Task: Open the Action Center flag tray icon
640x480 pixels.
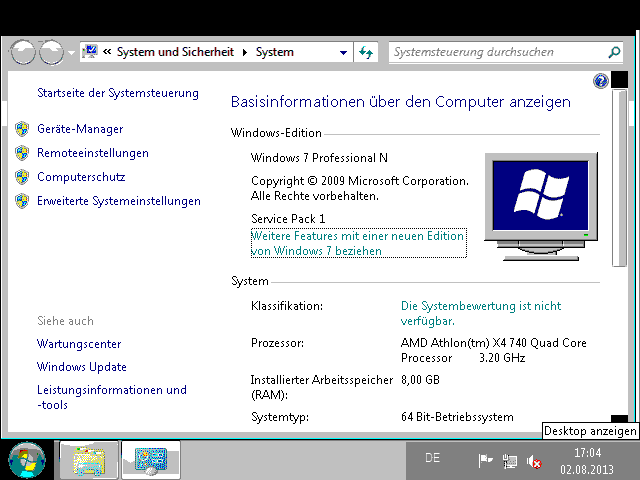Action: click(485, 461)
